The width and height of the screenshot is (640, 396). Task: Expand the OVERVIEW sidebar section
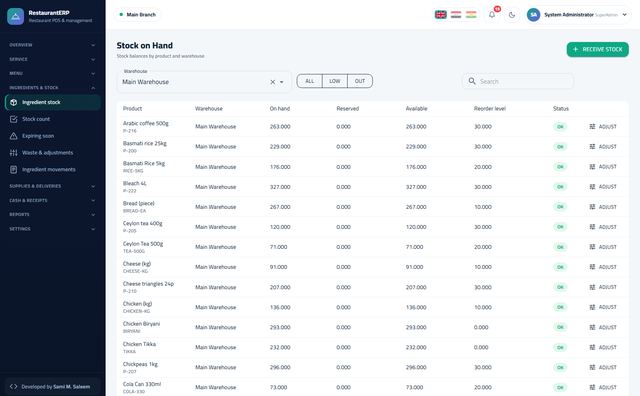pyautogui.click(x=52, y=45)
